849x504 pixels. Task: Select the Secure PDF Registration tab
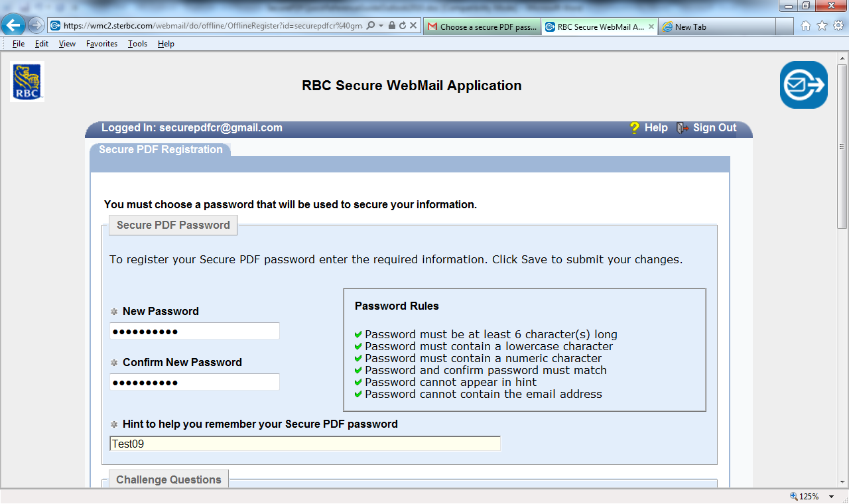click(x=161, y=150)
